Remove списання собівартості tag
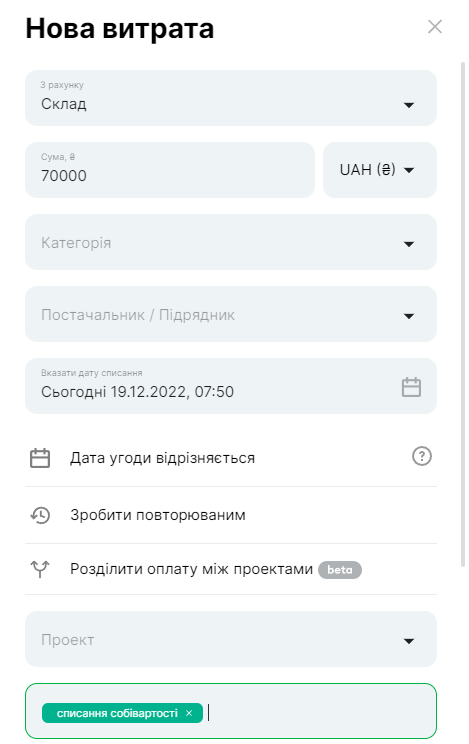 pos(189,713)
